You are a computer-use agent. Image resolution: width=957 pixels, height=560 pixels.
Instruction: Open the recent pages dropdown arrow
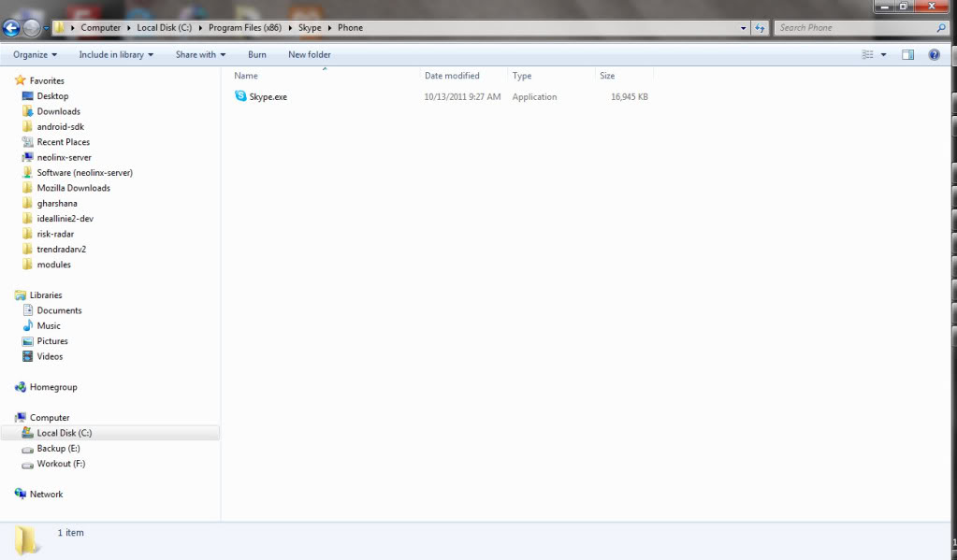46,29
